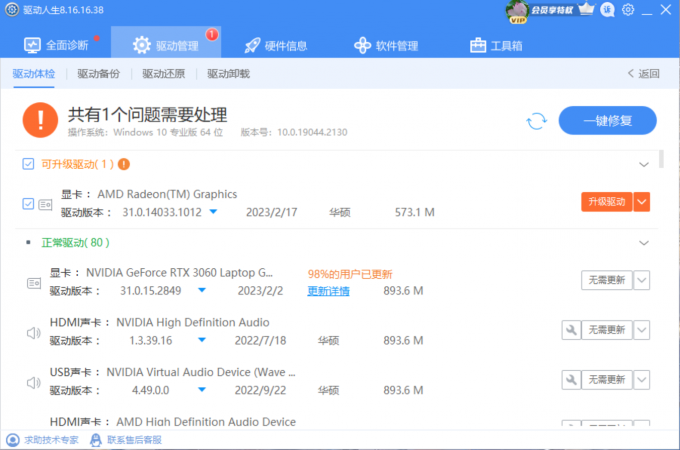Toggle the AMD Radeon Graphics driver checkbox
This screenshot has height=450, width=680.
pyautogui.click(x=28, y=204)
